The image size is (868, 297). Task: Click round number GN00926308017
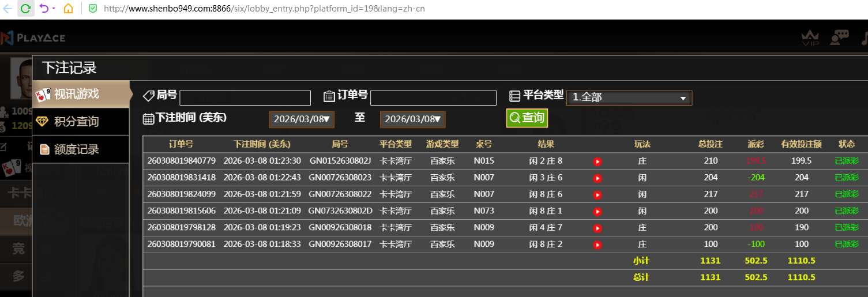coord(340,245)
